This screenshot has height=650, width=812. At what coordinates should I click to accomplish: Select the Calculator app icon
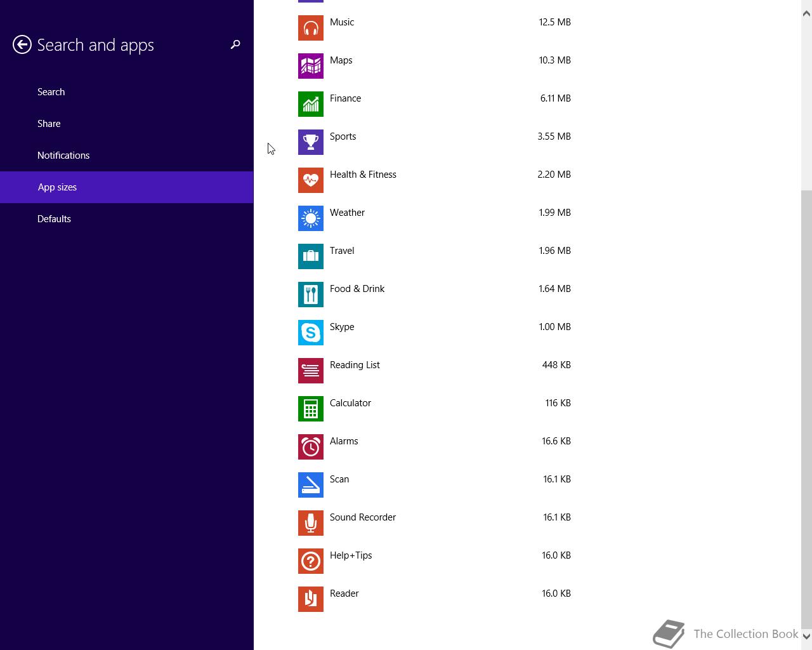tap(311, 409)
